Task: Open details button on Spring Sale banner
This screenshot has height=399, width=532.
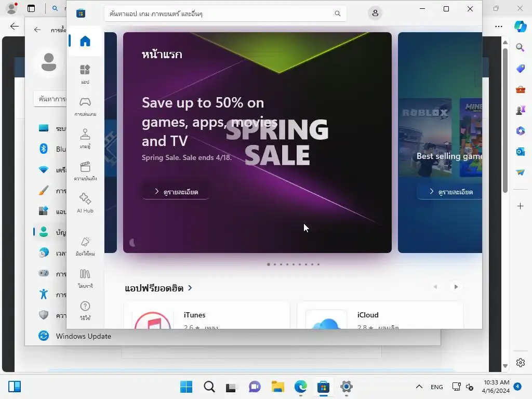Action: pyautogui.click(x=176, y=192)
